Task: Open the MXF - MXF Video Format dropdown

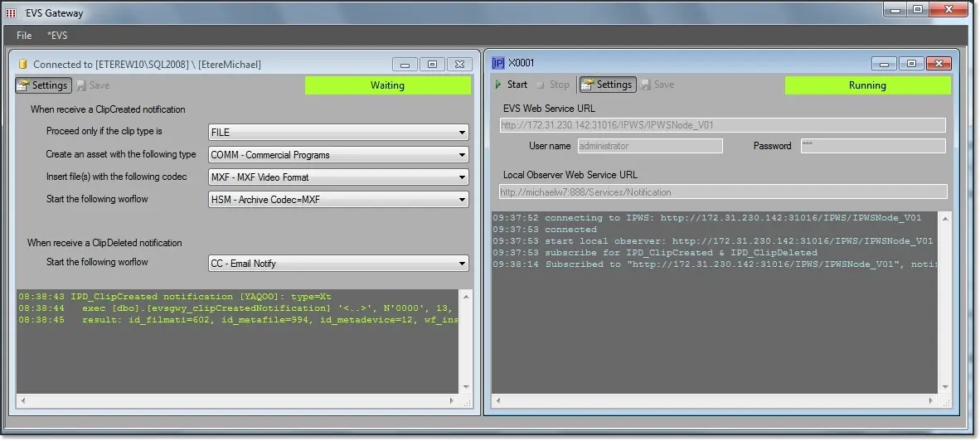Action: click(x=337, y=177)
